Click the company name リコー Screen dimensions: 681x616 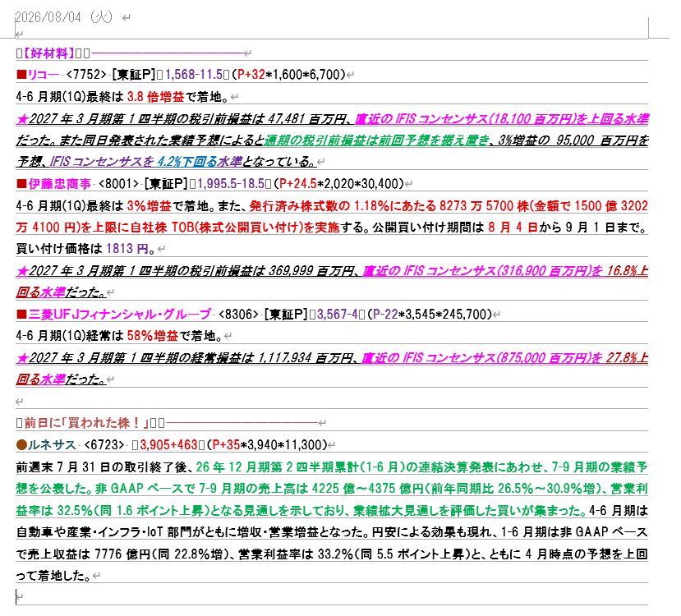point(43,75)
